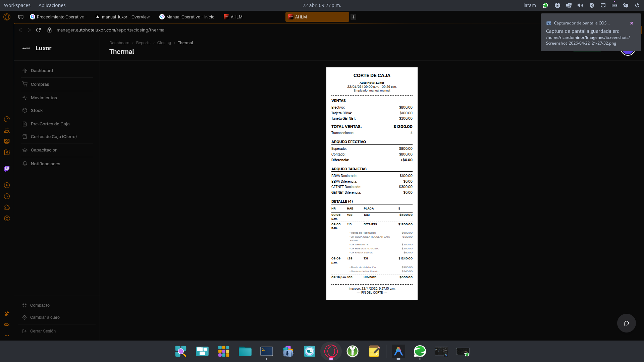Click the address bar URL

click(111, 30)
